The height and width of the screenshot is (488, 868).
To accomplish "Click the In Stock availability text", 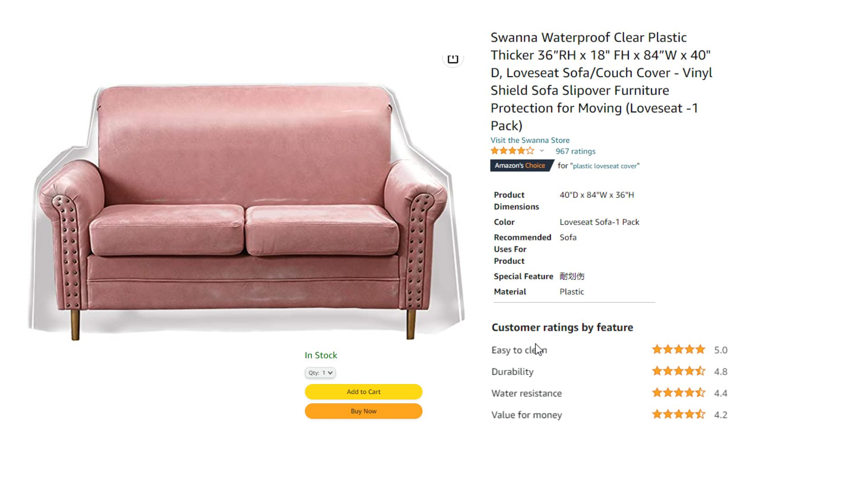I will pyautogui.click(x=321, y=355).
